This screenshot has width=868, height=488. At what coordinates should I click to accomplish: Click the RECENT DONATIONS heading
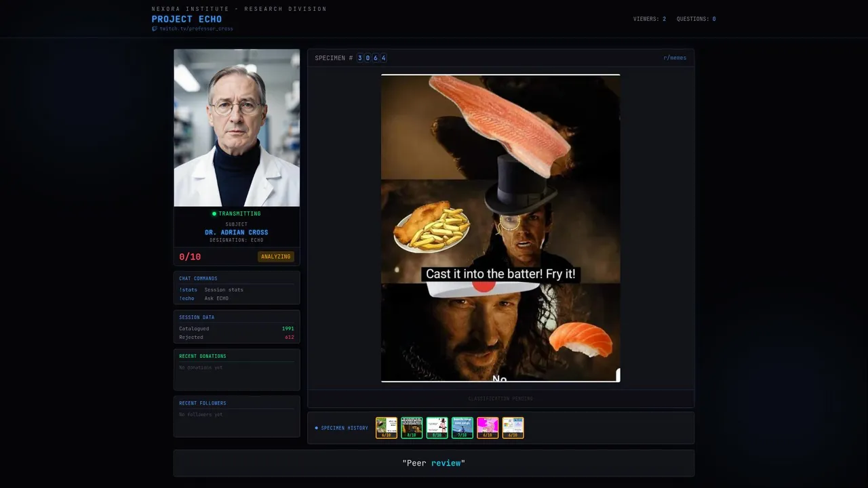point(203,356)
